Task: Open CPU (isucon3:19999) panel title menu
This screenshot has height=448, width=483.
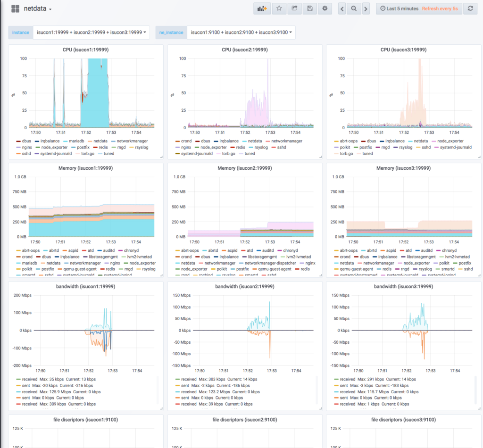Action: click(404, 50)
